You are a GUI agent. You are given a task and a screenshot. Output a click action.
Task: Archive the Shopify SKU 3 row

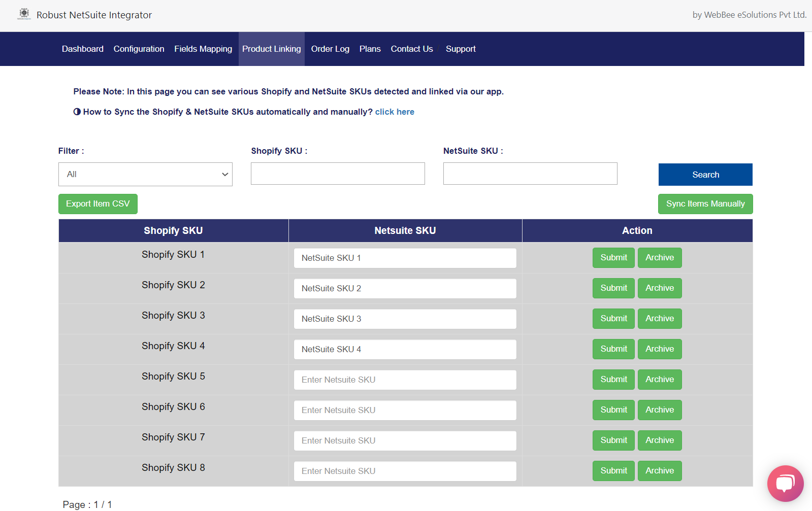coord(660,319)
